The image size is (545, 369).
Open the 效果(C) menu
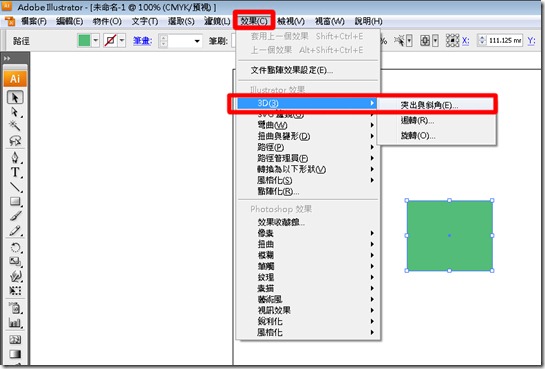coord(254,21)
